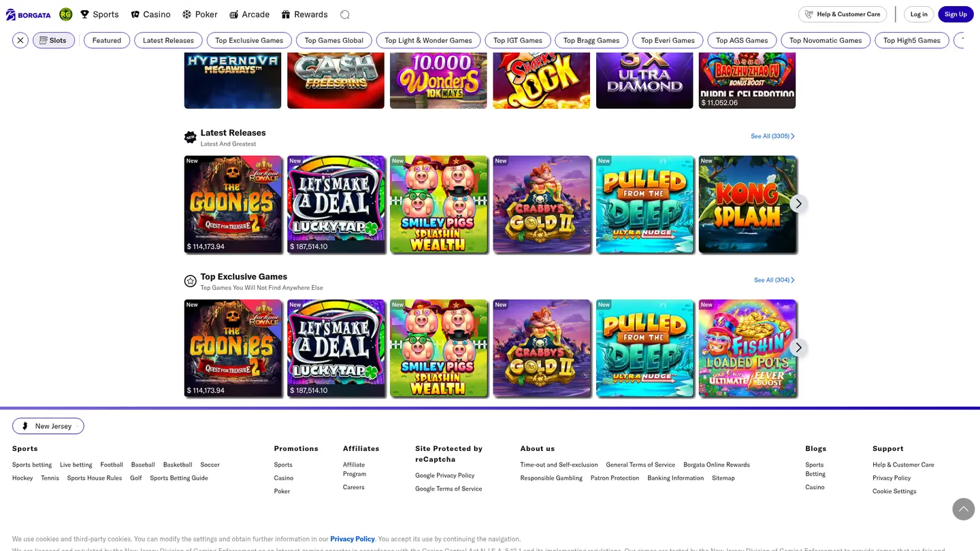Select the Top Novomatic Games chip

pyautogui.click(x=826, y=40)
